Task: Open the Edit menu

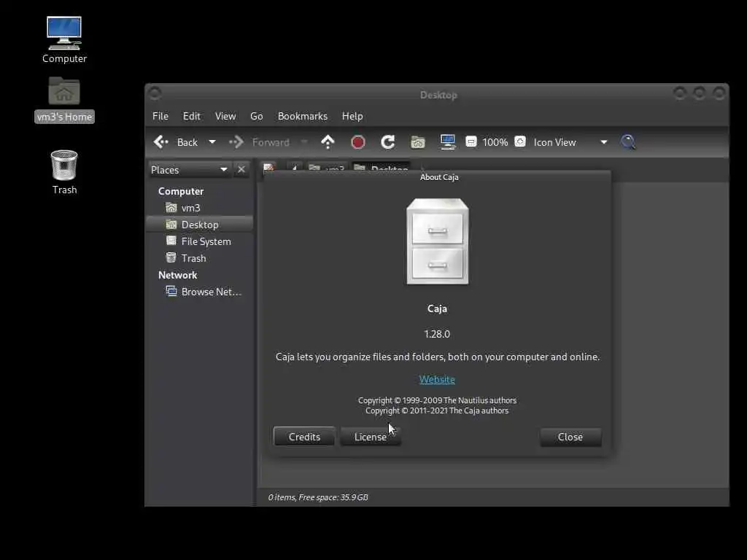Action: (192, 116)
